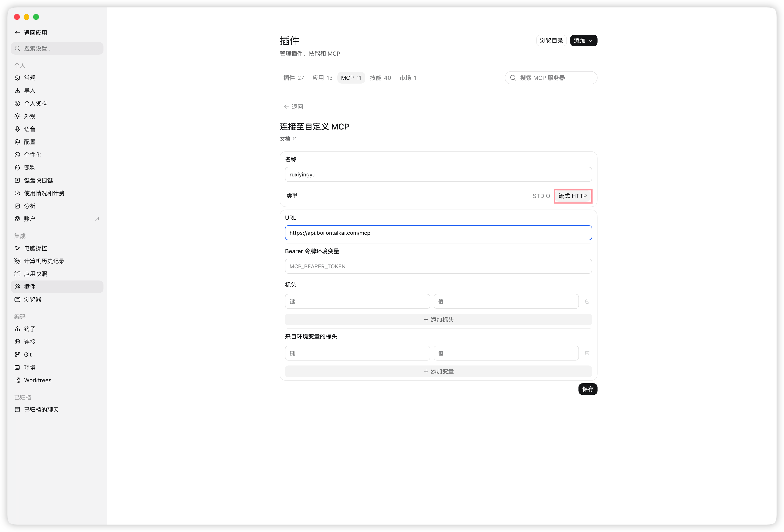Click the 浏览器 window icon

pos(17,299)
